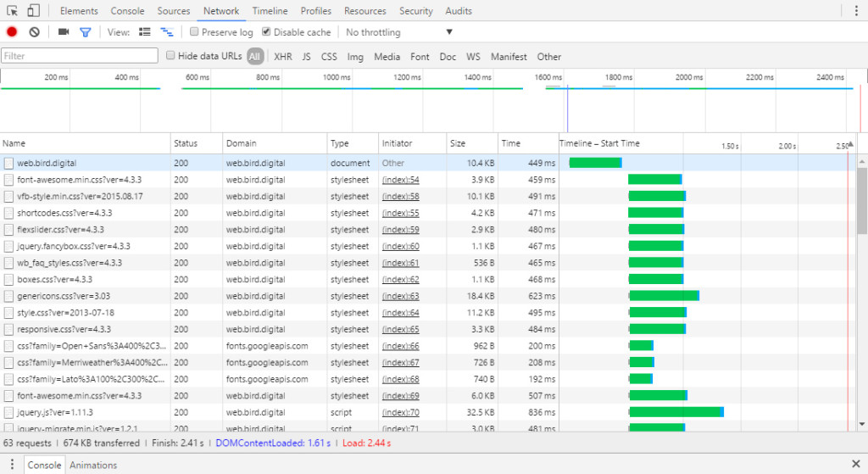868x474 pixels.
Task: Toggle the filter funnel icon
Action: (x=85, y=32)
